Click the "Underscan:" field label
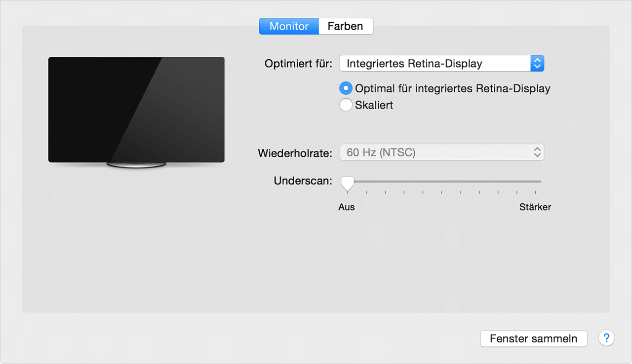Screen dimensions: 632x364 point(302,181)
